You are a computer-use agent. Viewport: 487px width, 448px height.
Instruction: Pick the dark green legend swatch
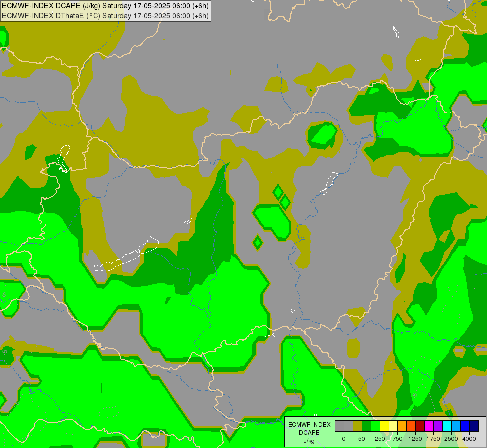click(x=367, y=426)
